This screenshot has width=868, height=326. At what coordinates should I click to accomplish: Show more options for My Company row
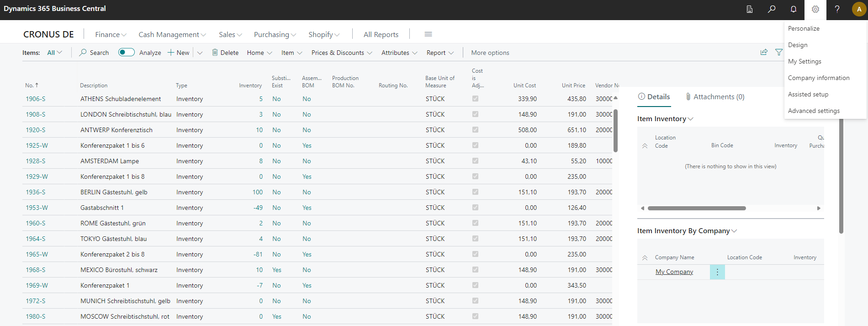coord(717,272)
